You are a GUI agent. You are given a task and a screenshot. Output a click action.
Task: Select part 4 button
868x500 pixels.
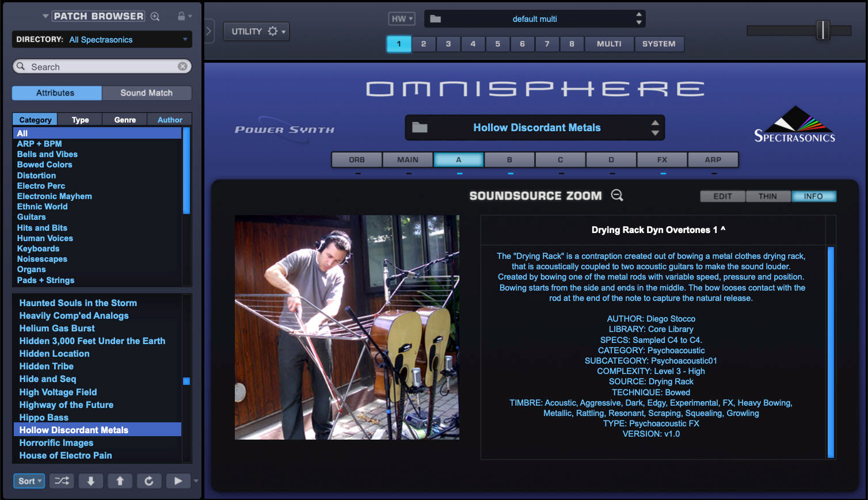coord(473,44)
